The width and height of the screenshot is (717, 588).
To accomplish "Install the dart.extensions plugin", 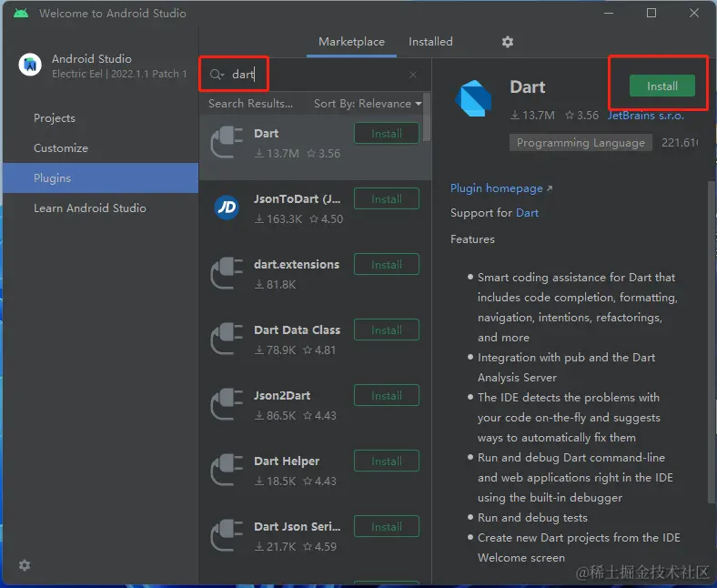I will pos(387,265).
